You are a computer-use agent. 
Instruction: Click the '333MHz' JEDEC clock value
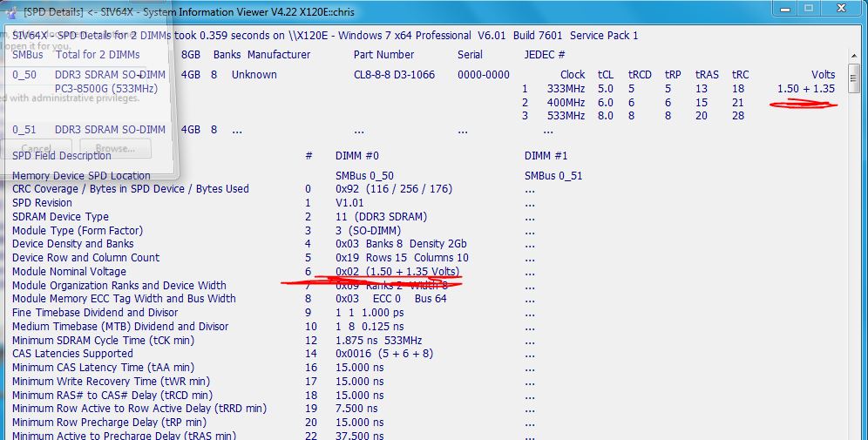tap(566, 89)
